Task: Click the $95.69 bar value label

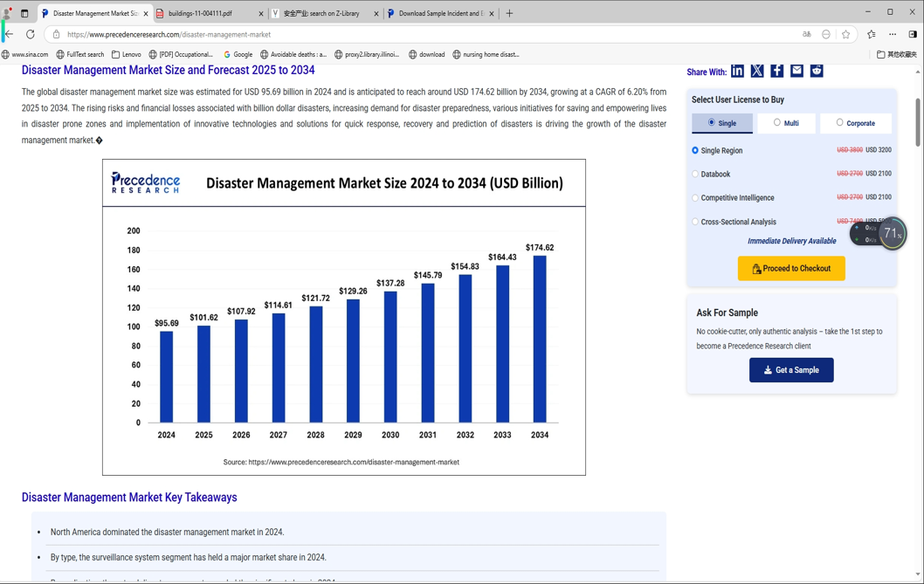Action: tap(167, 323)
